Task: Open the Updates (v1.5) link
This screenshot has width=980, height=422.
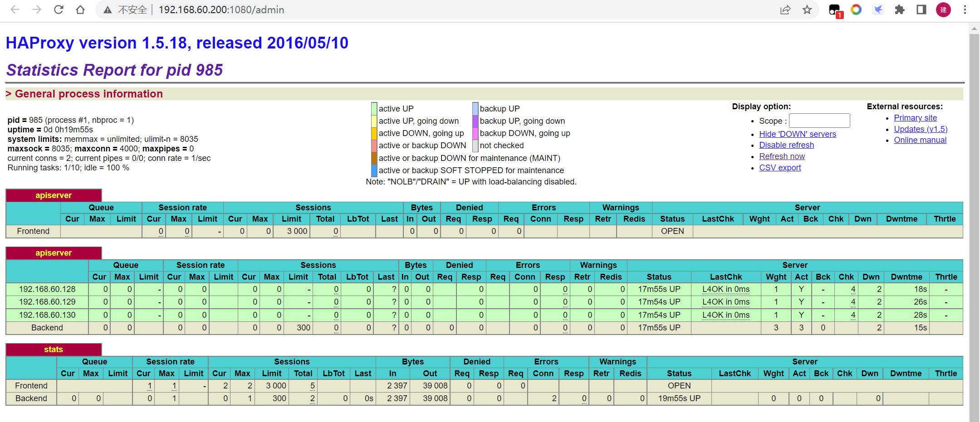Action: [921, 129]
